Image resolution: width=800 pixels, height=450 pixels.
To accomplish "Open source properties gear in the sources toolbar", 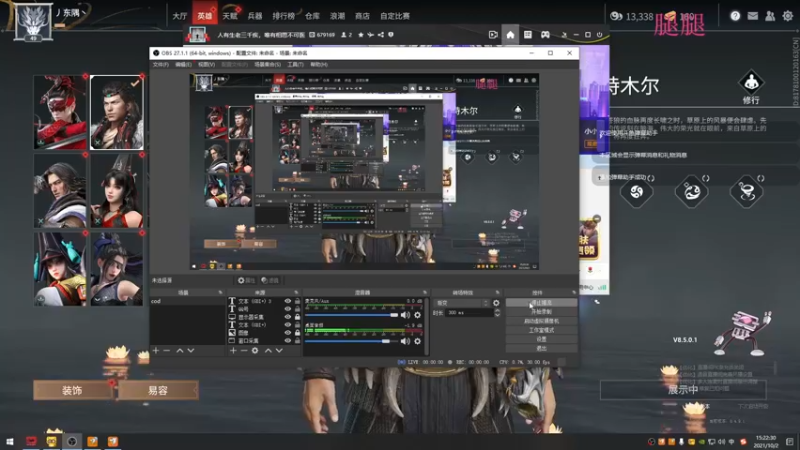I will [255, 351].
